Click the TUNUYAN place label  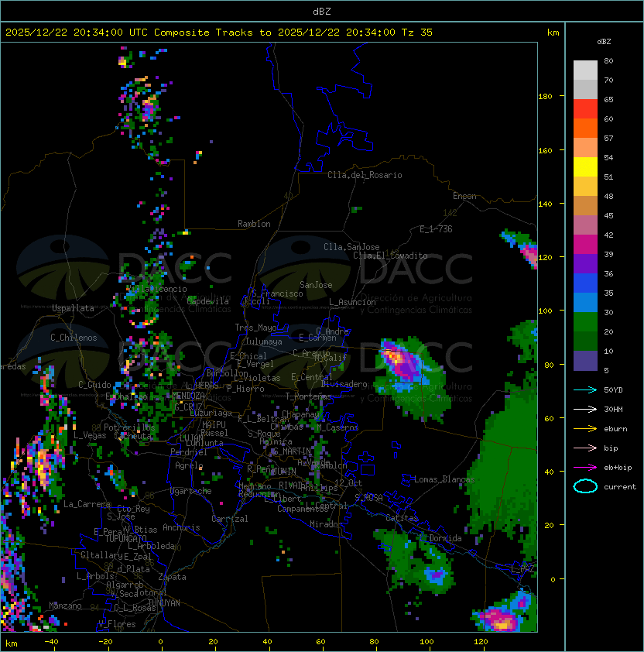pyautogui.click(x=164, y=603)
